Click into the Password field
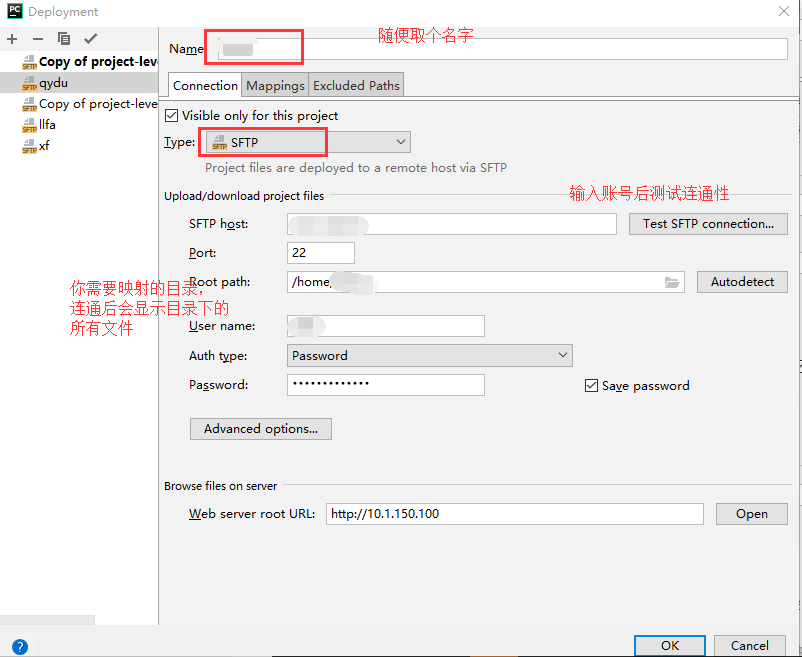The image size is (802, 657). (x=386, y=385)
